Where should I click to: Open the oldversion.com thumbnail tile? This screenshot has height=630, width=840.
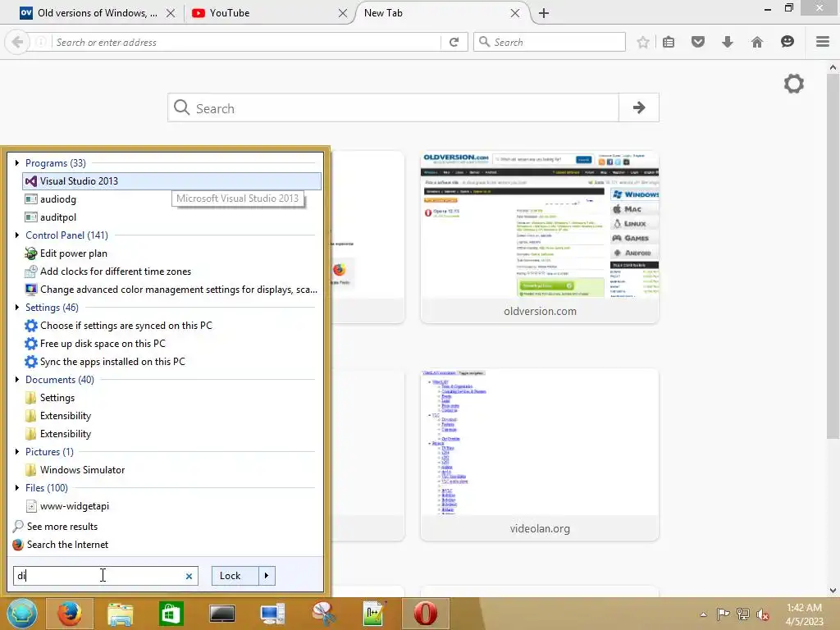pyautogui.click(x=540, y=237)
